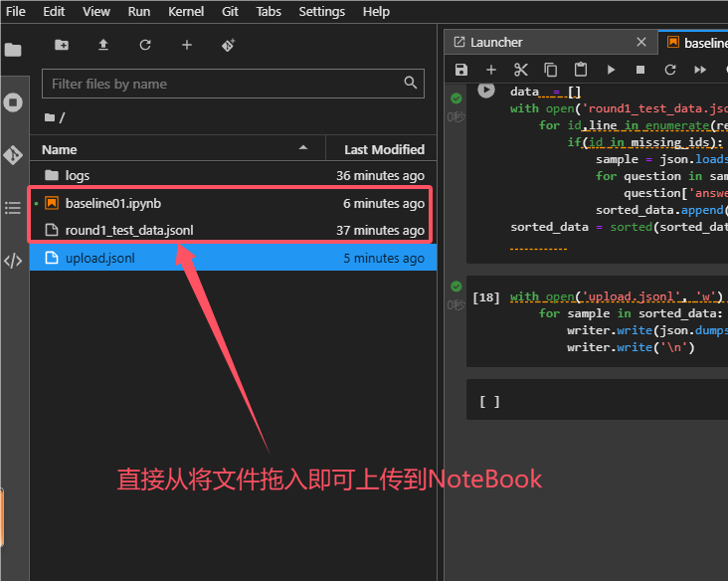This screenshot has height=581, width=728.
Task: Click the New Folder icon
Action: pyautogui.click(x=62, y=45)
